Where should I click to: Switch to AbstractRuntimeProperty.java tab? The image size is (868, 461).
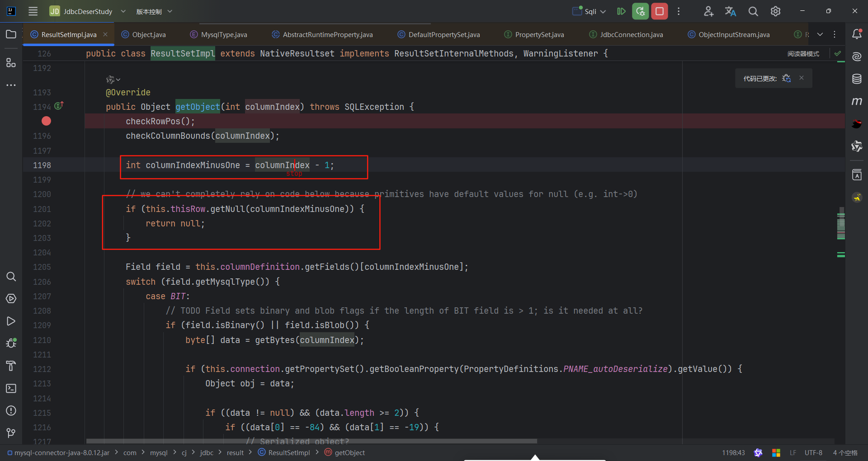[322, 35]
